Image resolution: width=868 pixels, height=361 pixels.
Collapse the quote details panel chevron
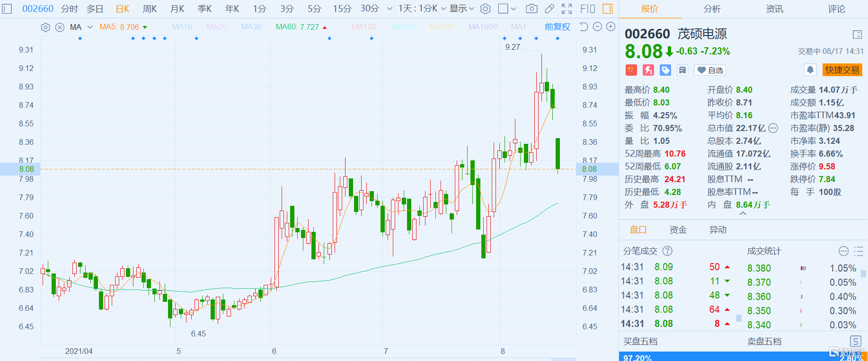(x=743, y=214)
